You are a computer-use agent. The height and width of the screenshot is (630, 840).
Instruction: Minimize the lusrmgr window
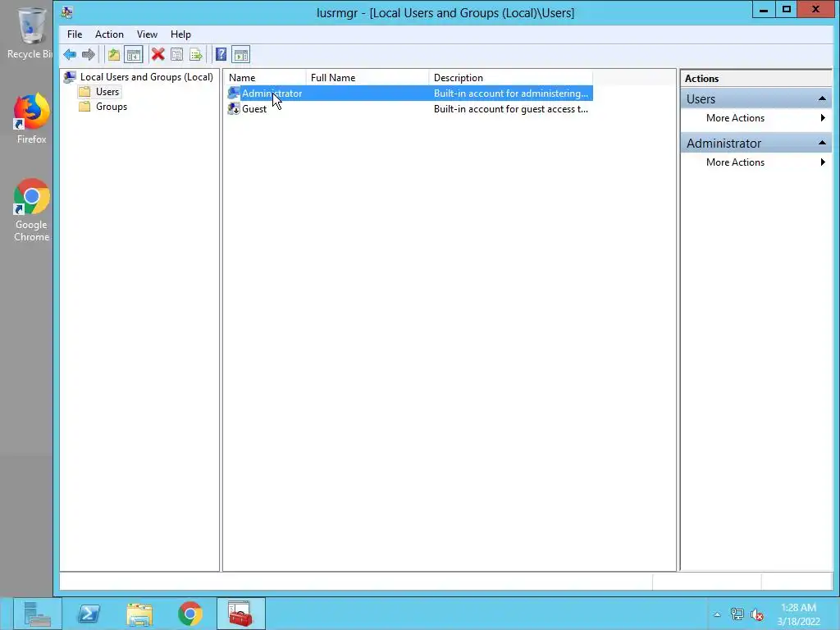[x=764, y=9]
